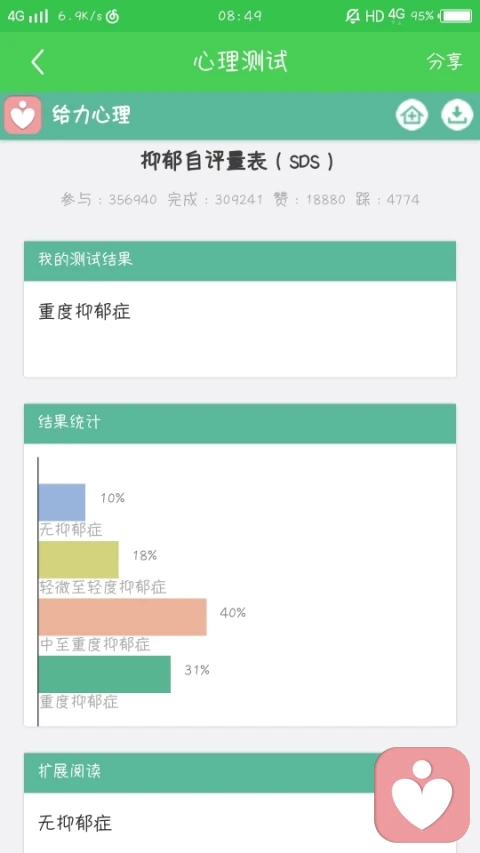Screen dimensions: 480x853
Task: Open the 无抑郁症 extended reading entry
Action: [x=75, y=823]
